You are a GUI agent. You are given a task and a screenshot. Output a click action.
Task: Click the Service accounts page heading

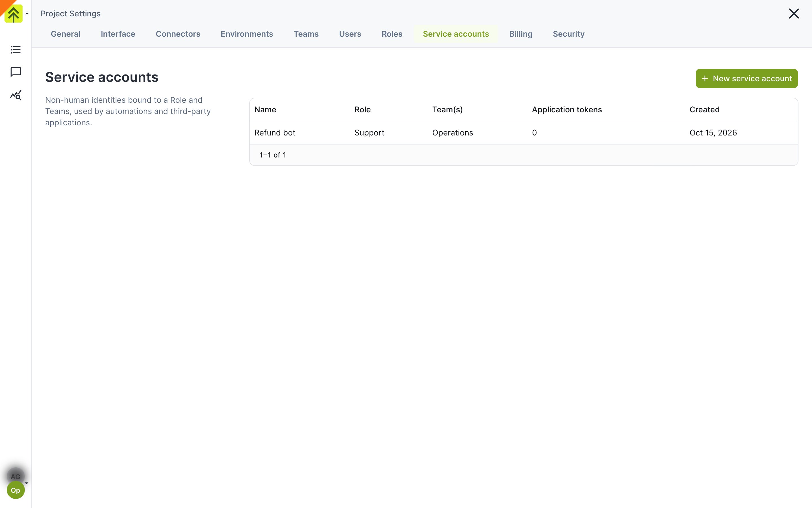pyautogui.click(x=102, y=77)
